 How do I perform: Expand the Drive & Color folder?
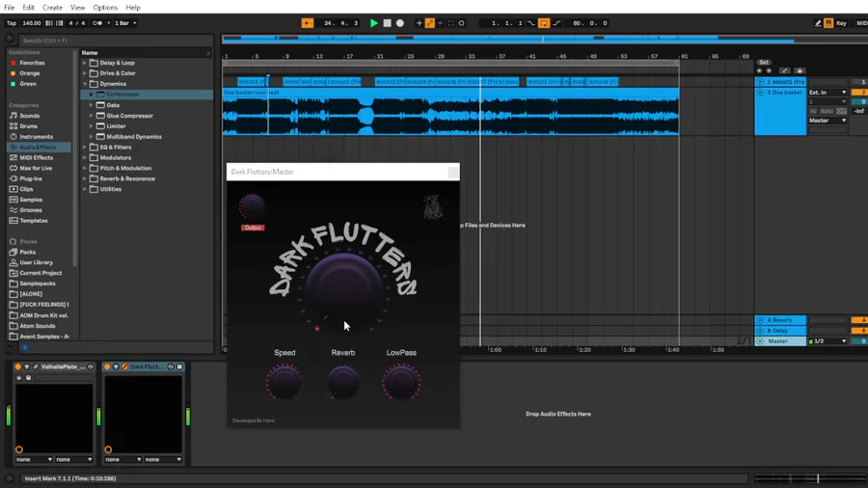pyautogui.click(x=85, y=73)
